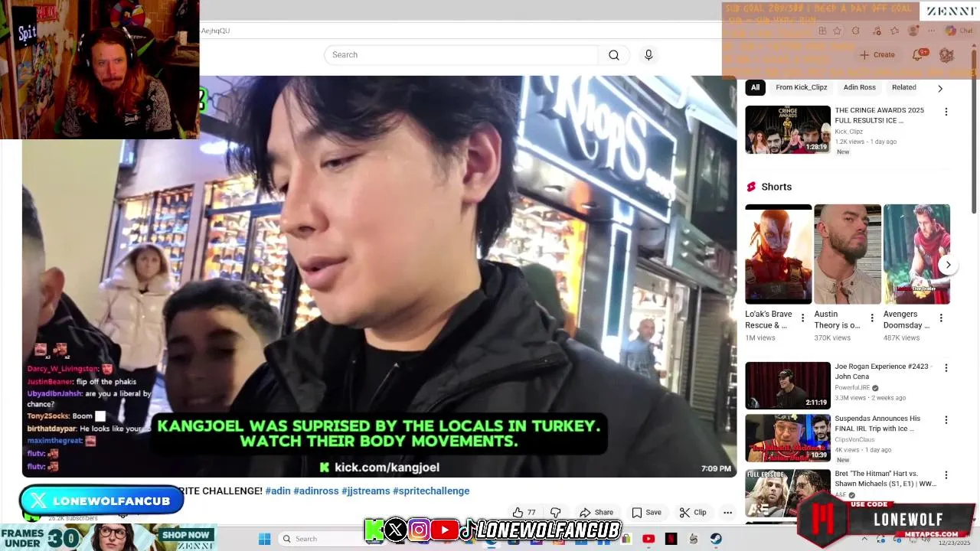Dislike the video with thumbs-down icon
The image size is (980, 551).
[556, 513]
